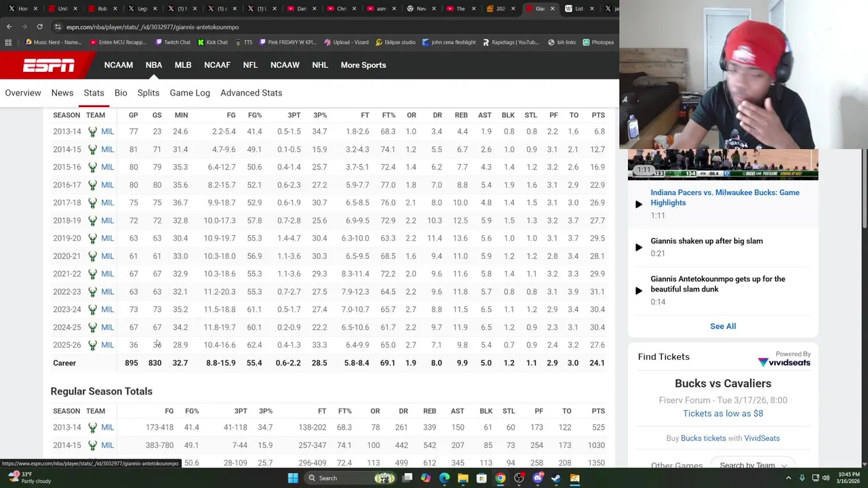Open Steam from the taskbar
The width and height of the screenshot is (868, 488).
pyautogui.click(x=556, y=478)
